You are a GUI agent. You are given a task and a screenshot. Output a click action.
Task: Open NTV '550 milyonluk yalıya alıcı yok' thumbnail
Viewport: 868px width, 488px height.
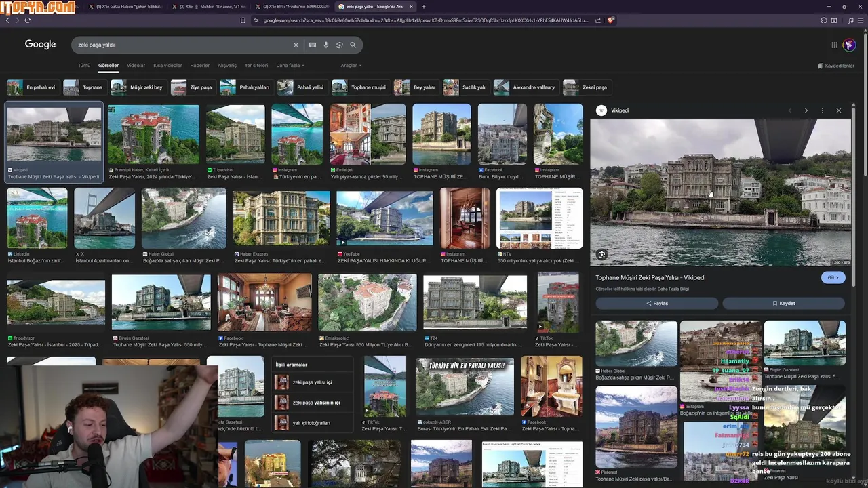click(540, 218)
